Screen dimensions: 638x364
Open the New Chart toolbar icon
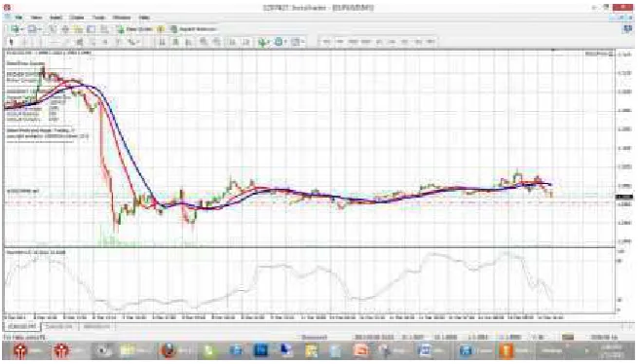(x=15, y=29)
